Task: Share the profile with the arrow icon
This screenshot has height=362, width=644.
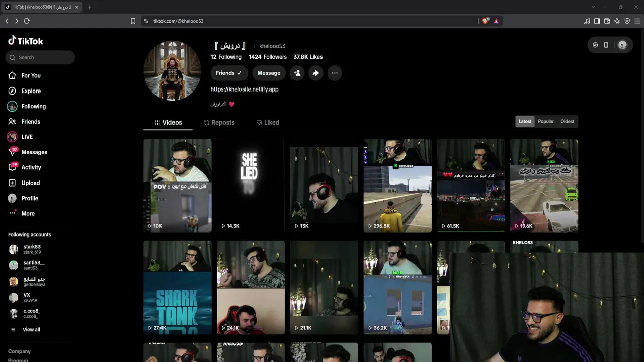Action: pos(315,73)
